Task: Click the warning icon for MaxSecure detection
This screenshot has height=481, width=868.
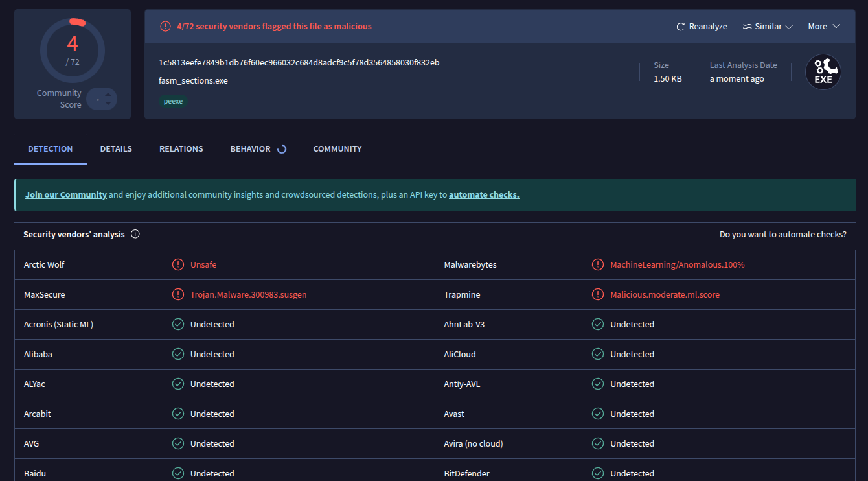Action: [178, 294]
